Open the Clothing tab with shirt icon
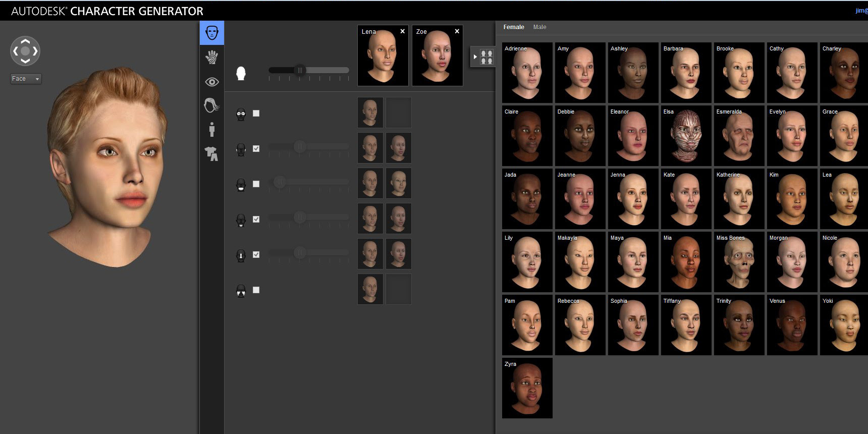868x434 pixels. pos(212,153)
